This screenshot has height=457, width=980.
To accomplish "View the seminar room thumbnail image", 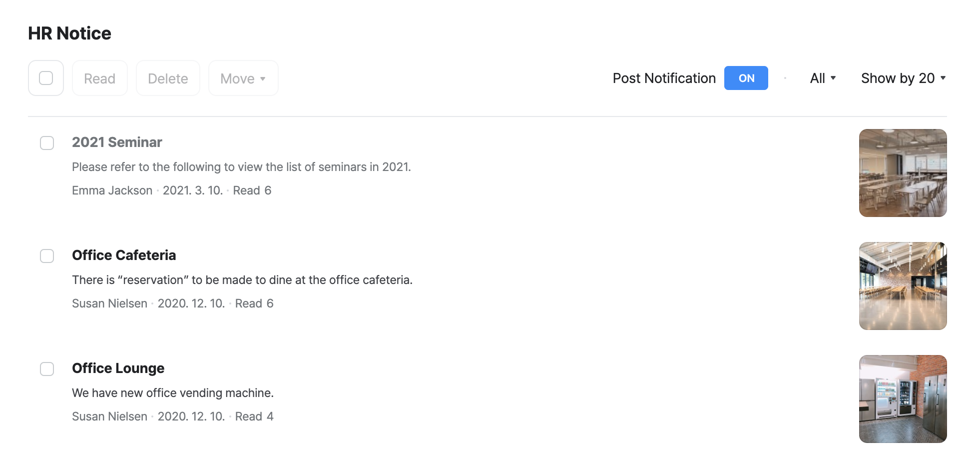I will (x=903, y=173).
